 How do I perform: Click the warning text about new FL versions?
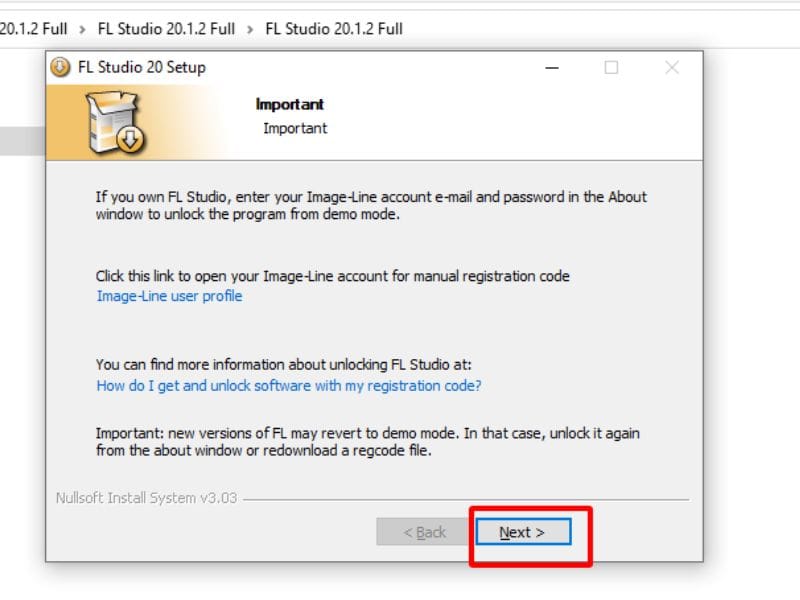(x=367, y=442)
